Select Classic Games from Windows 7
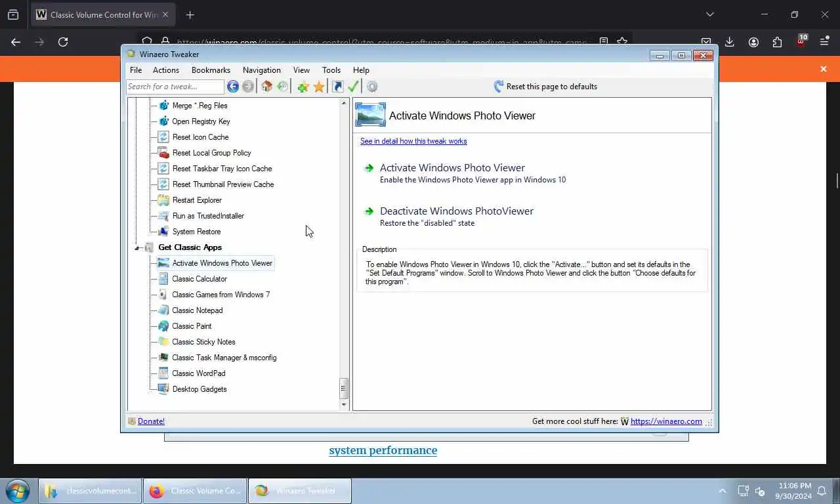Viewport: 840px width, 504px height. point(220,295)
